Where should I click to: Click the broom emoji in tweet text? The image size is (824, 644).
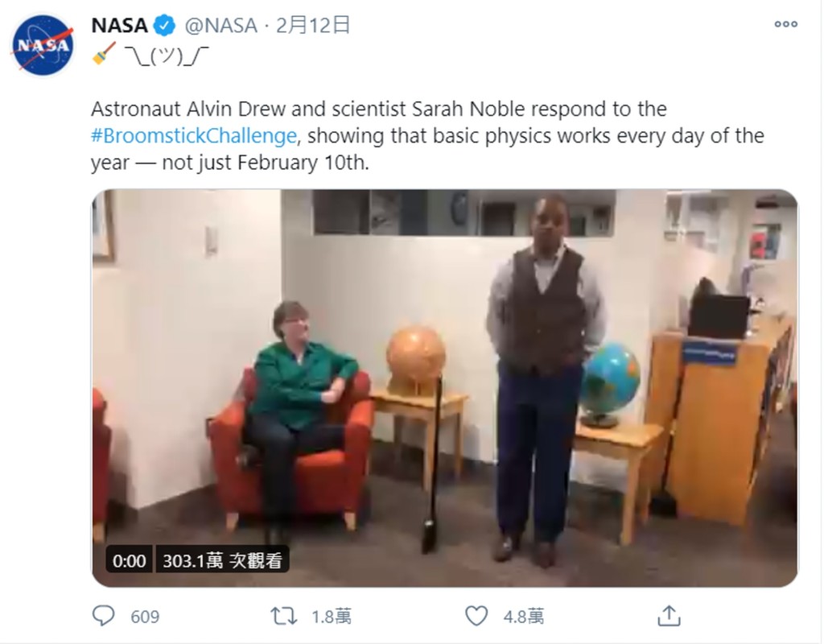[104, 54]
